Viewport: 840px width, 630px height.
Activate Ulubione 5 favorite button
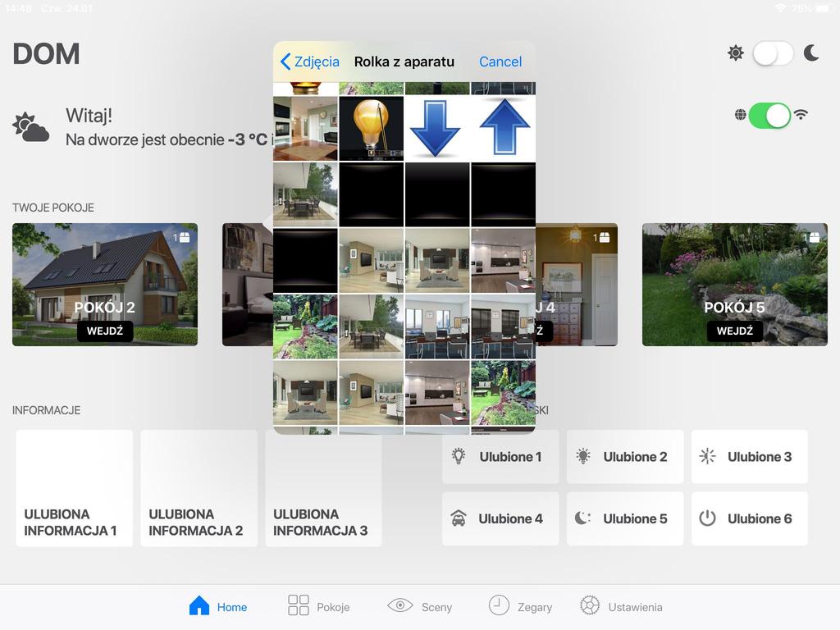coord(625,518)
